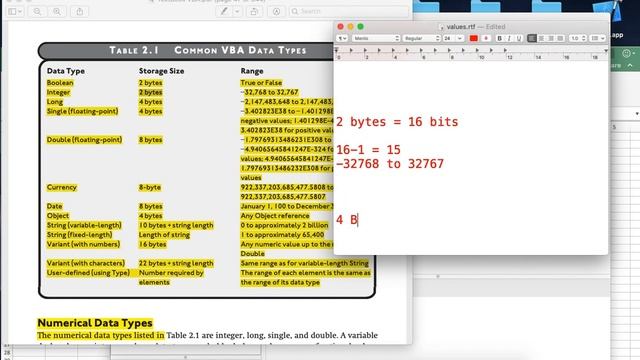The height and width of the screenshot is (360, 640).
Task: Click the 'Integer' data type cell
Action: pyautogui.click(x=58, y=92)
